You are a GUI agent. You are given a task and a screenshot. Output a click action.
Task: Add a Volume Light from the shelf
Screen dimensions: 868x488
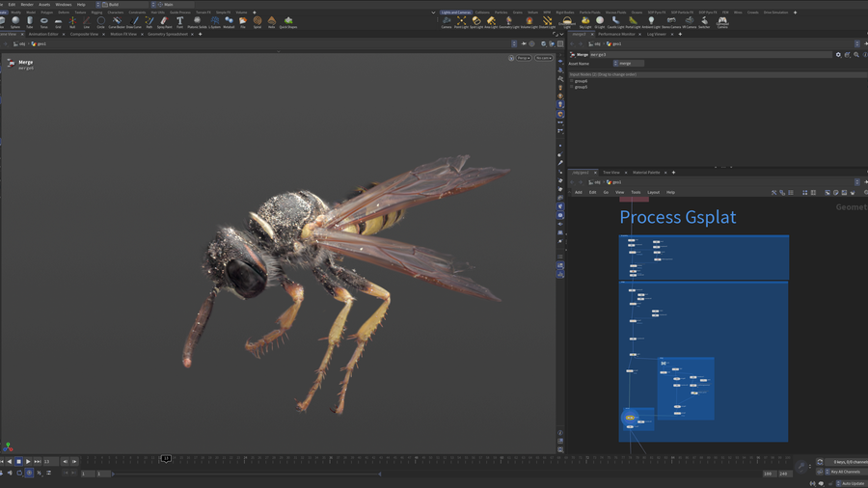pos(529,22)
